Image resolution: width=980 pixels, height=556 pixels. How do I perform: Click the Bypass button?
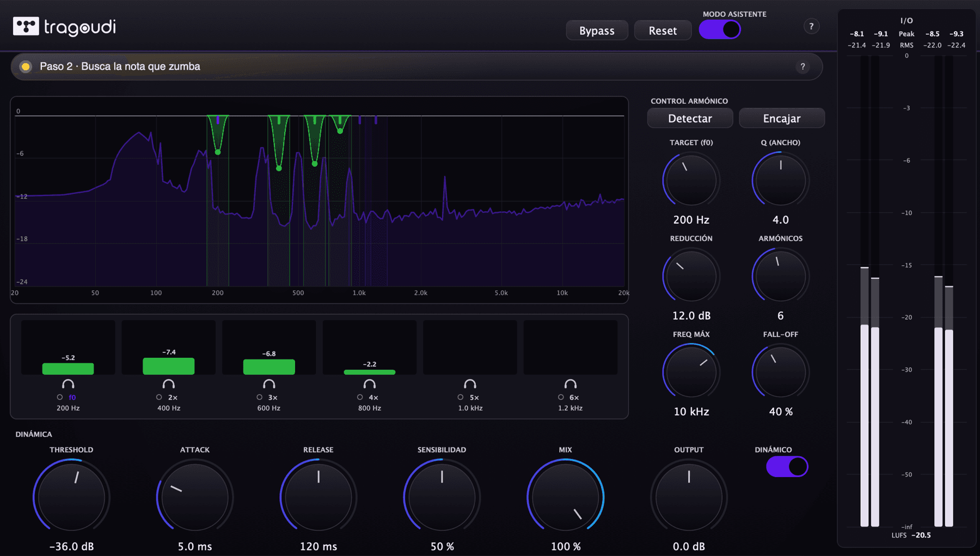[x=597, y=30]
